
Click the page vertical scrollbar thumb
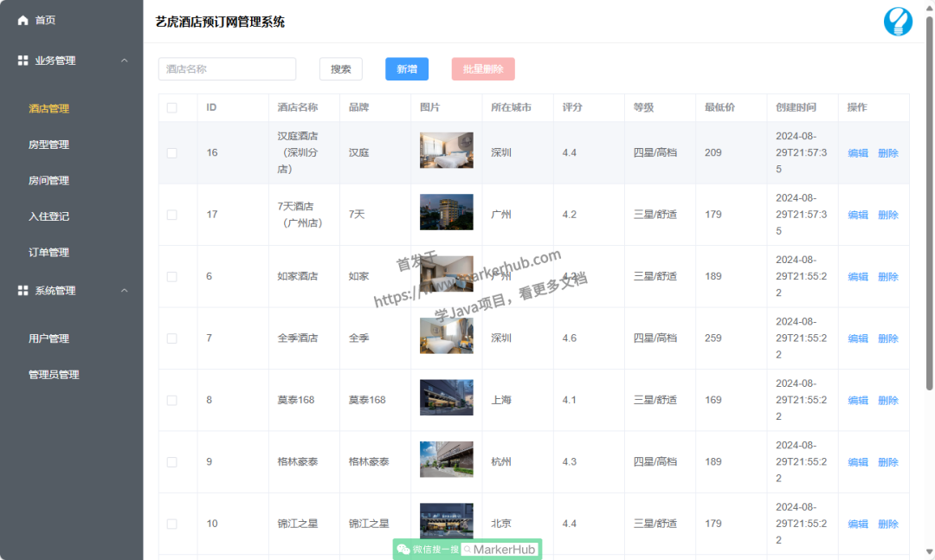929,203
